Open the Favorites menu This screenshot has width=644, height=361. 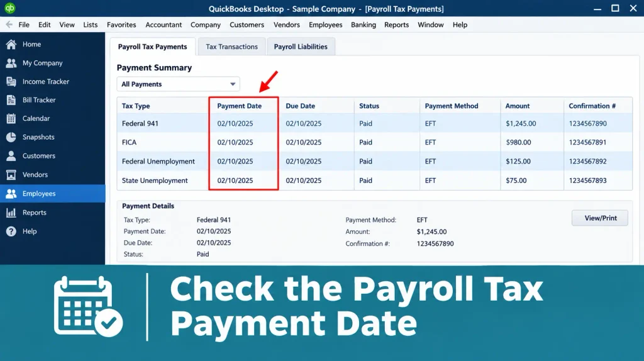coord(121,25)
